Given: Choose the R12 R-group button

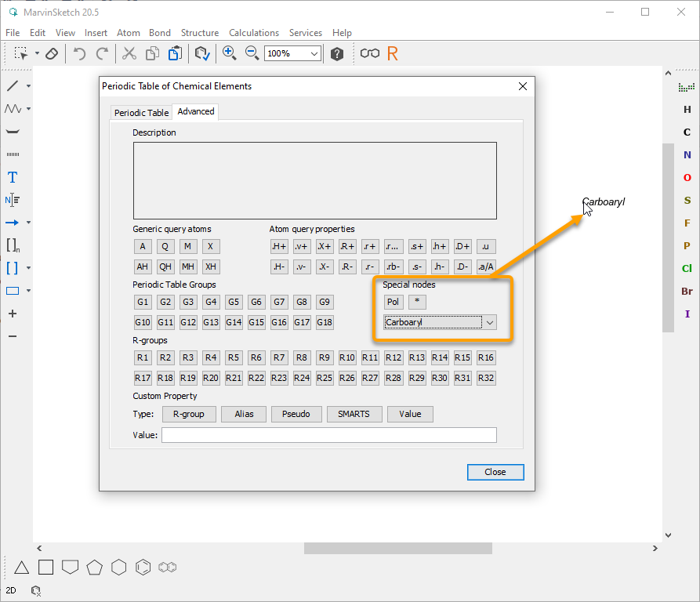Looking at the screenshot, I should [394, 357].
